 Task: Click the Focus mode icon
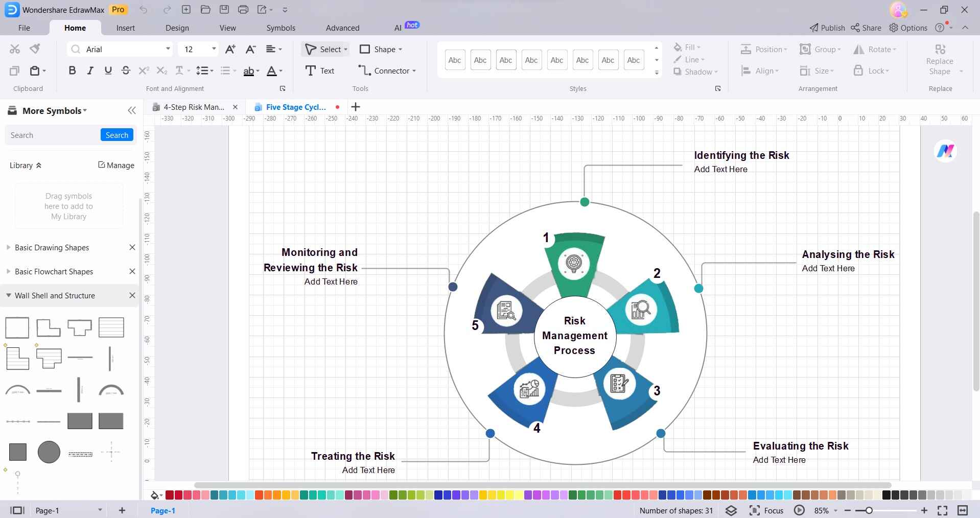click(x=755, y=510)
